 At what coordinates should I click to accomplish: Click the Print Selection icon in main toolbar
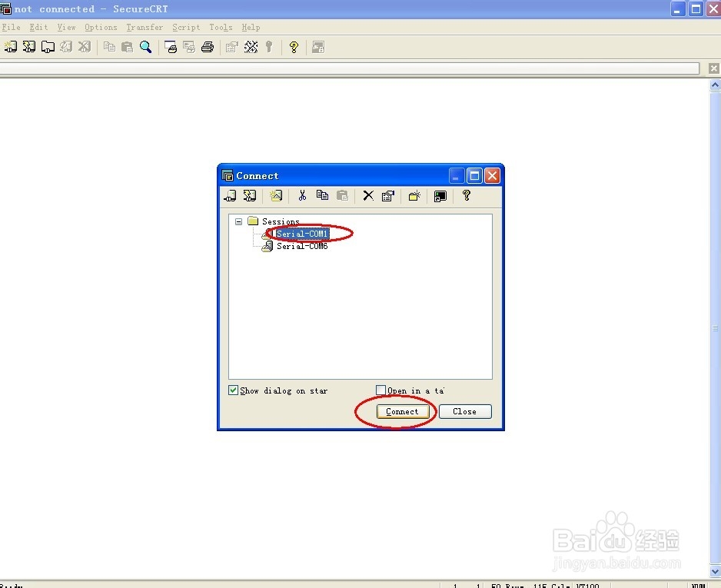pyautogui.click(x=189, y=47)
